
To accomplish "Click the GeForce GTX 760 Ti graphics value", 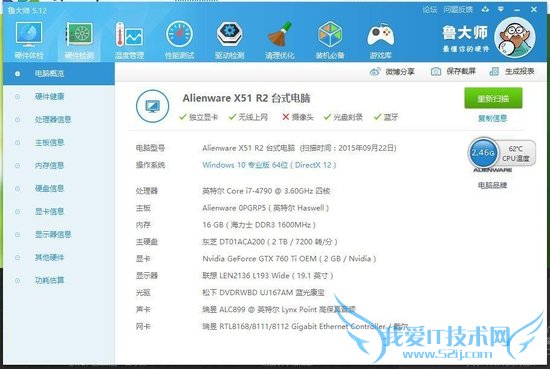I will click(x=289, y=259).
